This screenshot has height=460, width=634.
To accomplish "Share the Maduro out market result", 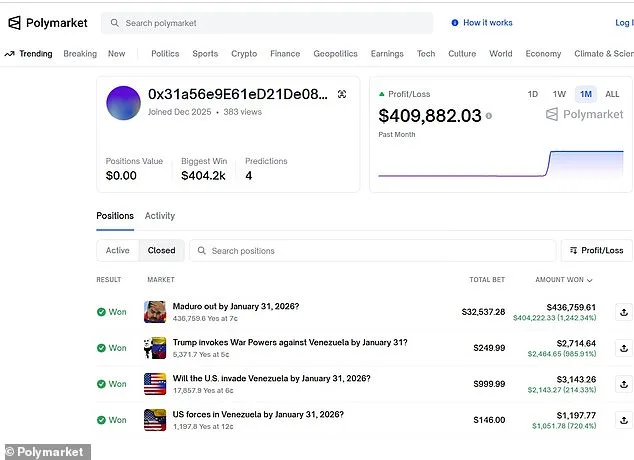I will click(x=623, y=312).
